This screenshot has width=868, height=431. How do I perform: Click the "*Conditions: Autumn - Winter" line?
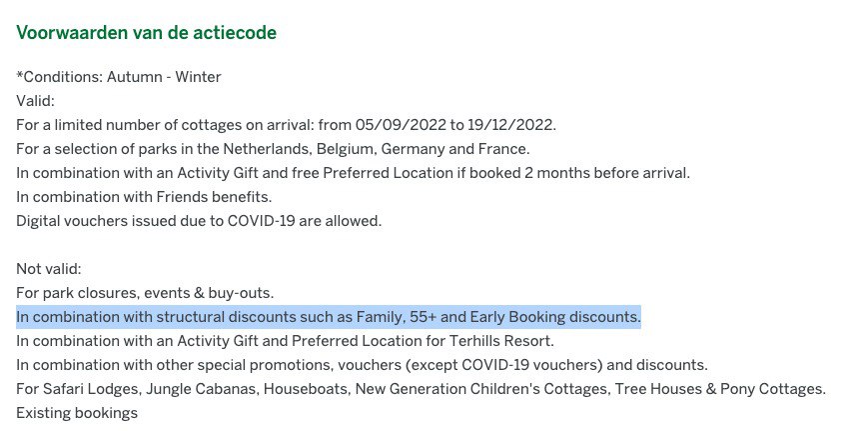click(x=119, y=77)
